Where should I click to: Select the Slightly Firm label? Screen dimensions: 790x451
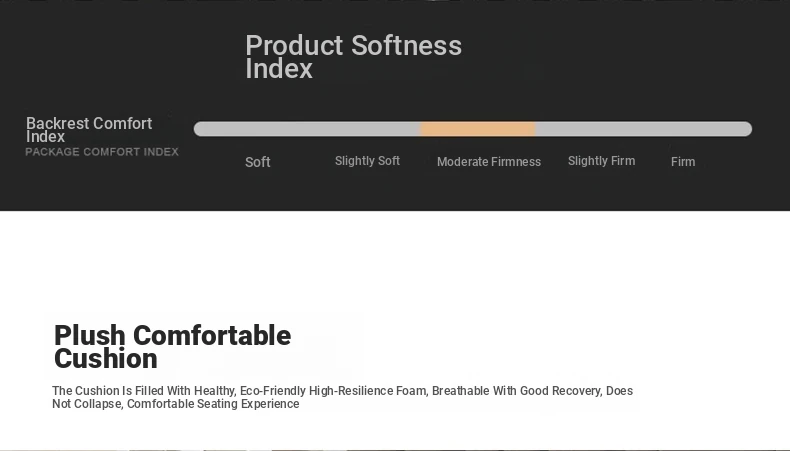pyautogui.click(x=601, y=161)
